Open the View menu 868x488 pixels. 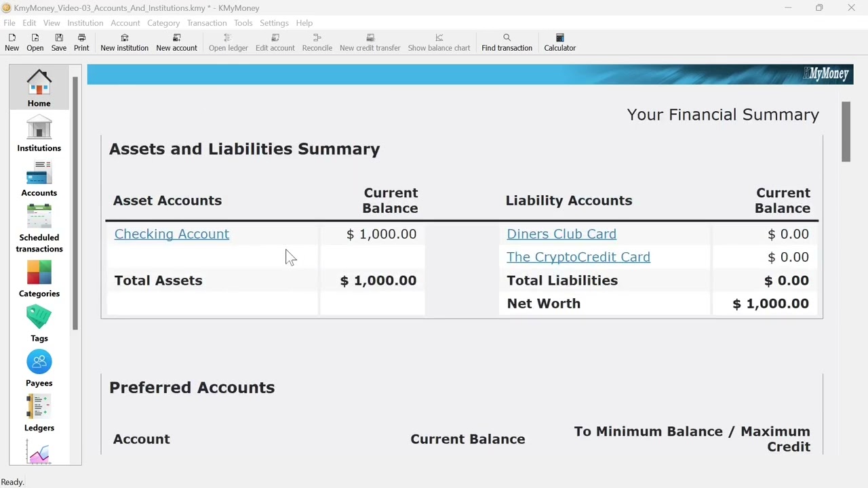pos(52,23)
